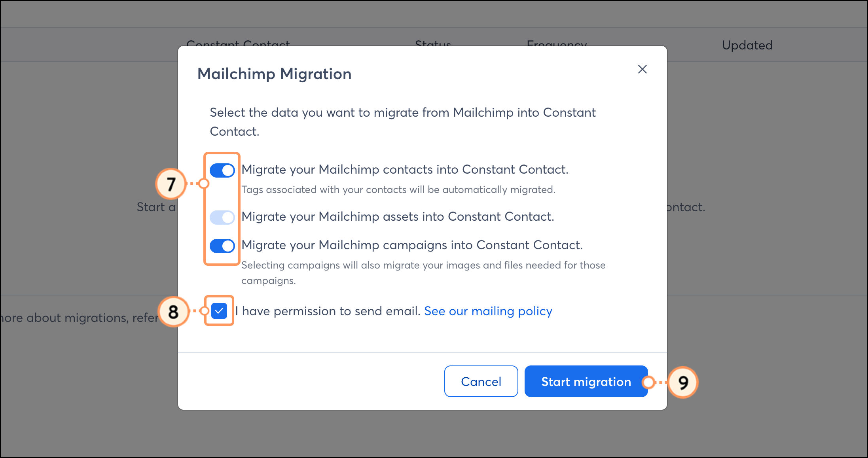Open the See our mailing policy link
Viewport: 868px width, 458px height.
coord(488,311)
